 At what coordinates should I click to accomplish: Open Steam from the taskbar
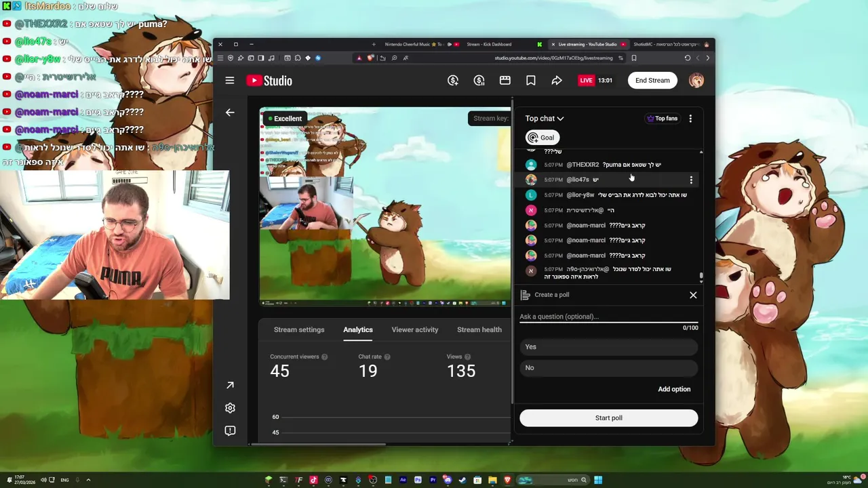[x=462, y=480]
